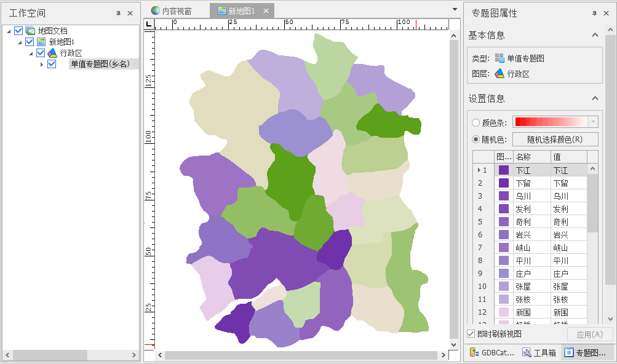Switch to the 专题图 properties bottom tab

[584, 352]
